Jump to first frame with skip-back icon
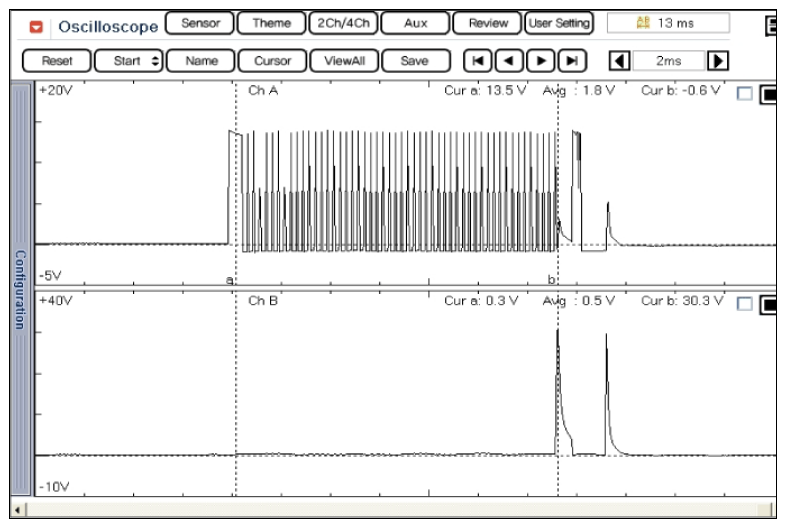Screen dimensions: 786x528 click(478, 61)
